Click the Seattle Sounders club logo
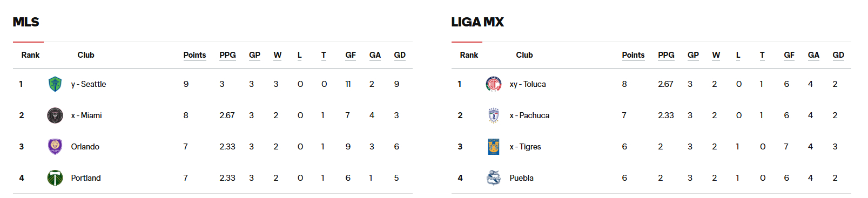 point(55,84)
